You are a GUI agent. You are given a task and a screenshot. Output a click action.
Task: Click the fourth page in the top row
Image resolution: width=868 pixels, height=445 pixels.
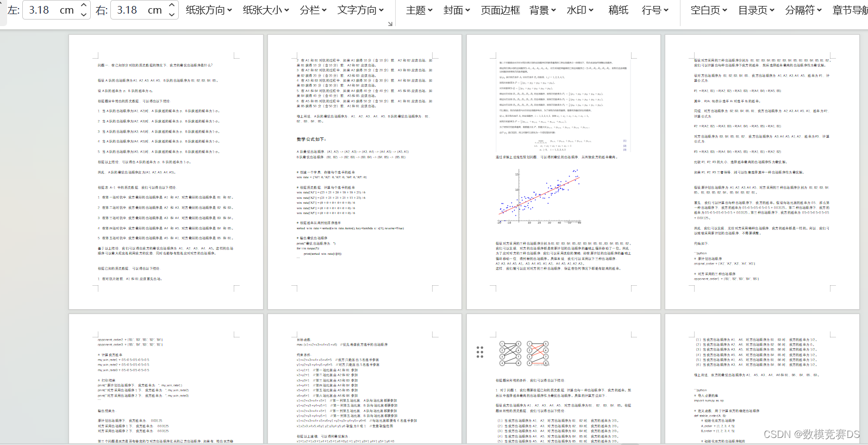point(762,172)
